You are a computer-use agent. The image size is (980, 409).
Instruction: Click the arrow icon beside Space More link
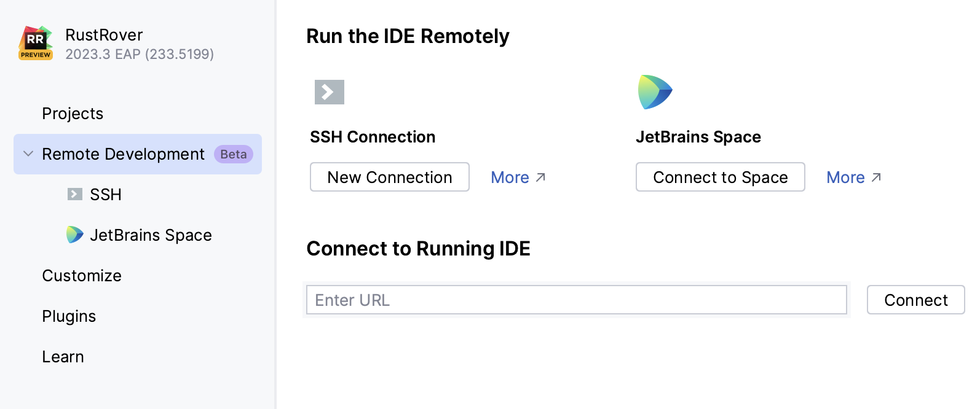(x=876, y=177)
